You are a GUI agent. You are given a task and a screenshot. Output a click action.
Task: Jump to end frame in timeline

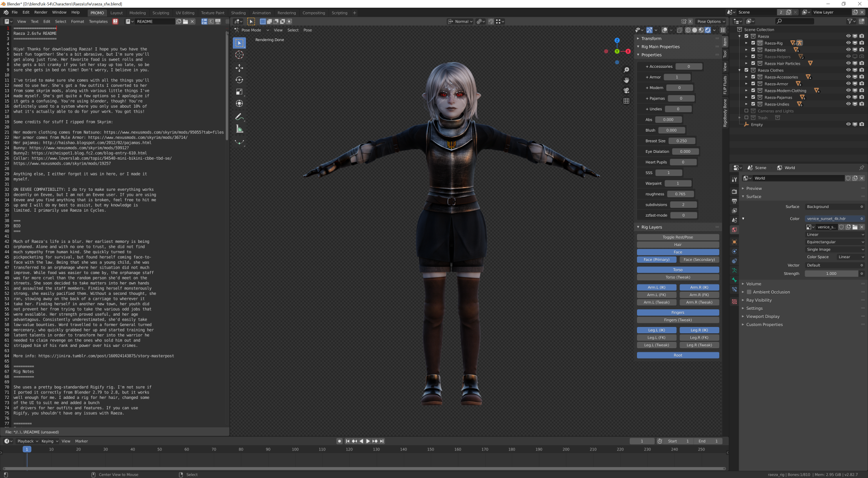pyautogui.click(x=382, y=441)
